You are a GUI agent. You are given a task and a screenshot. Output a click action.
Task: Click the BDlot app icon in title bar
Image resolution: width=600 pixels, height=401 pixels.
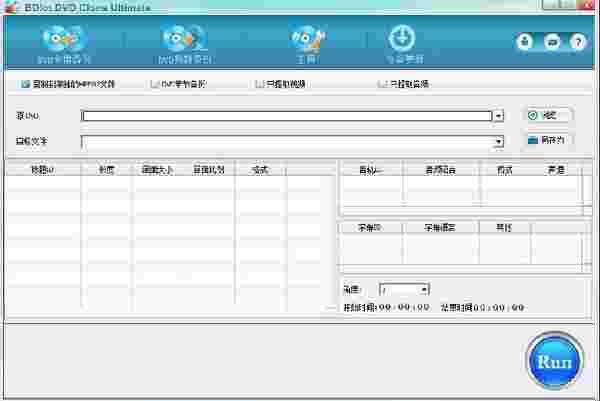(11, 7)
